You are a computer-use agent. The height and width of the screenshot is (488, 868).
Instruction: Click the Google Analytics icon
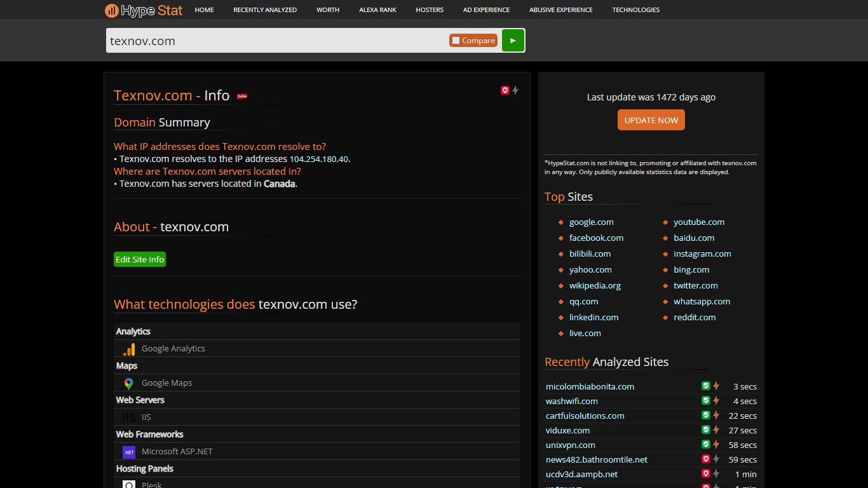pos(129,349)
